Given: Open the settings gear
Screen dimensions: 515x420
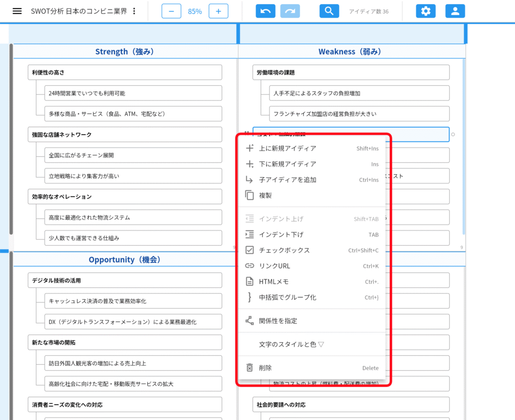Looking at the screenshot, I should [425, 11].
